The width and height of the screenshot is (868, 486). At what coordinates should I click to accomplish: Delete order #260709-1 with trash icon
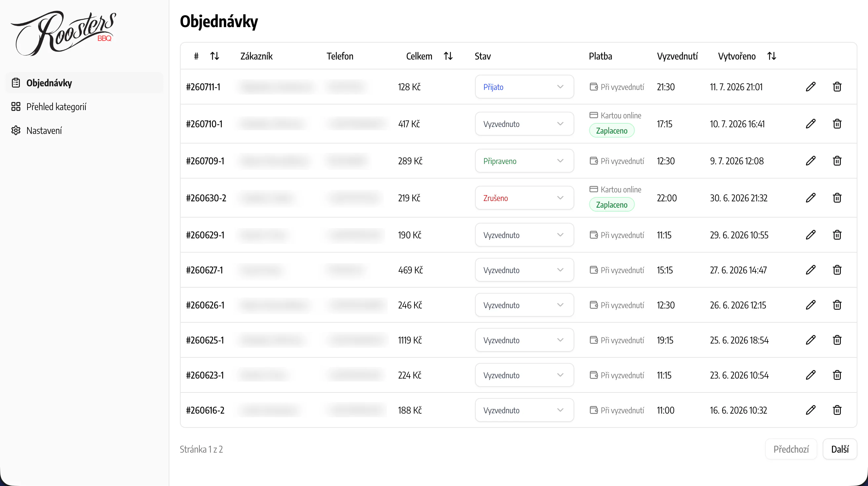(x=837, y=161)
